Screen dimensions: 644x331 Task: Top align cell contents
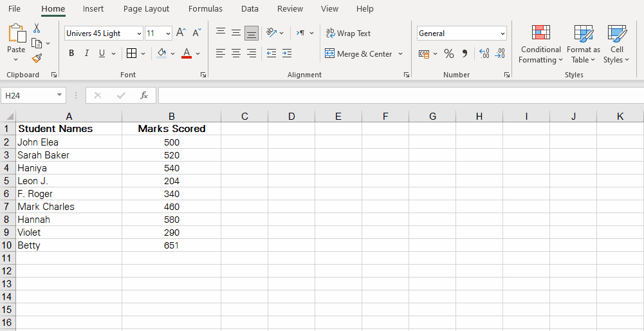(x=221, y=32)
